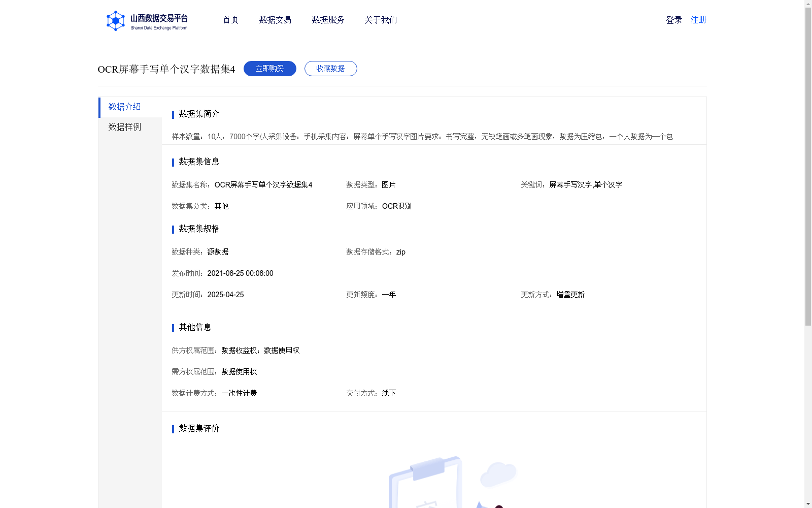Click the 注册 link
The image size is (812, 508).
[698, 20]
